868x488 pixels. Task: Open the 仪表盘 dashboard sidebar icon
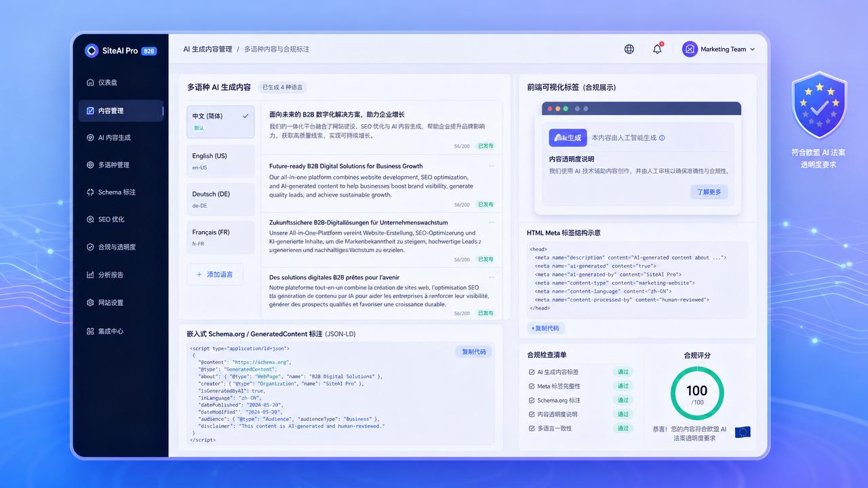click(x=90, y=83)
